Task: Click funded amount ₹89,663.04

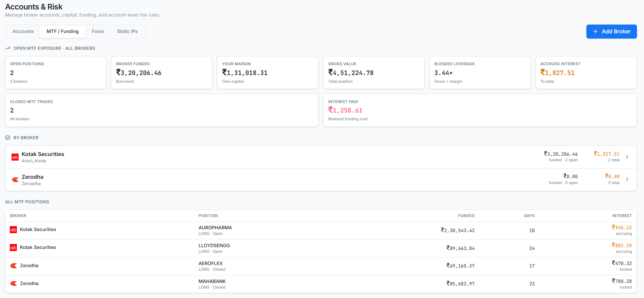Action: [461, 248]
